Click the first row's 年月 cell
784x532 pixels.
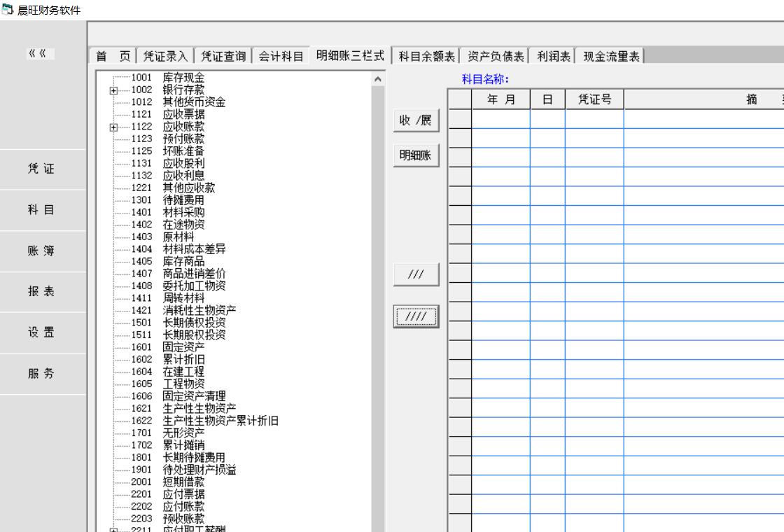click(500, 119)
